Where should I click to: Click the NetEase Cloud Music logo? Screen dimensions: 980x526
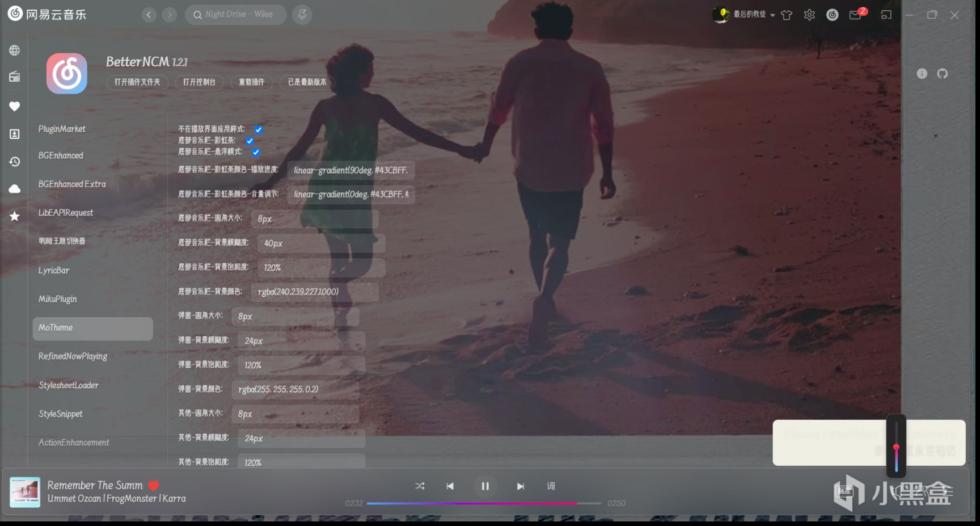[x=47, y=14]
